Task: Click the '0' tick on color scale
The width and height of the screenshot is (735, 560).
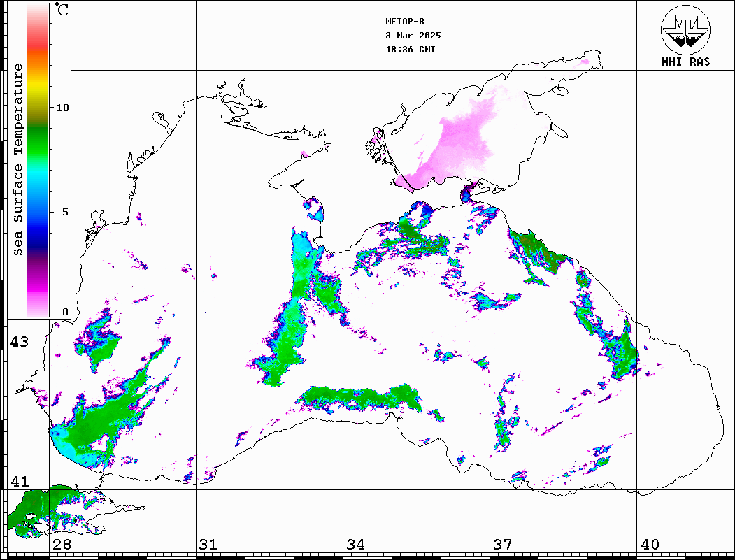Action: coord(65,312)
